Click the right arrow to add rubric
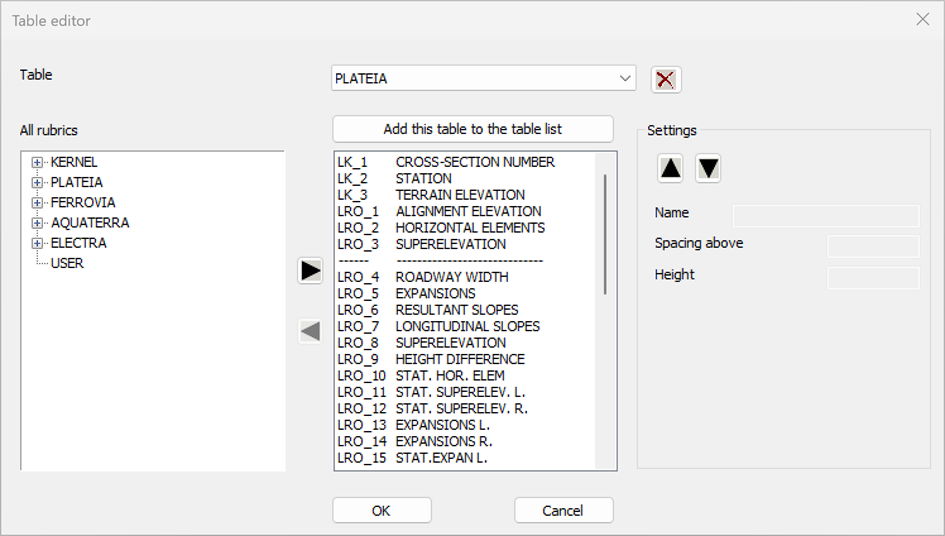The width and height of the screenshot is (945, 536). click(x=310, y=270)
